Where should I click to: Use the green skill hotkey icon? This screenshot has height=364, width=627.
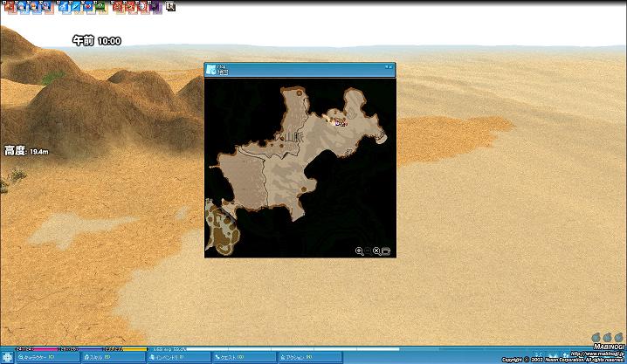coord(101,6)
